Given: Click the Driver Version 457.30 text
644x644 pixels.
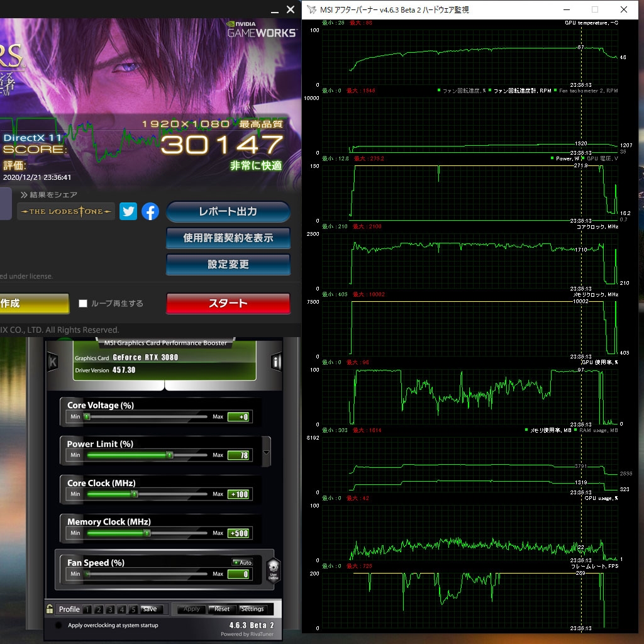Looking at the screenshot, I should click(x=105, y=370).
